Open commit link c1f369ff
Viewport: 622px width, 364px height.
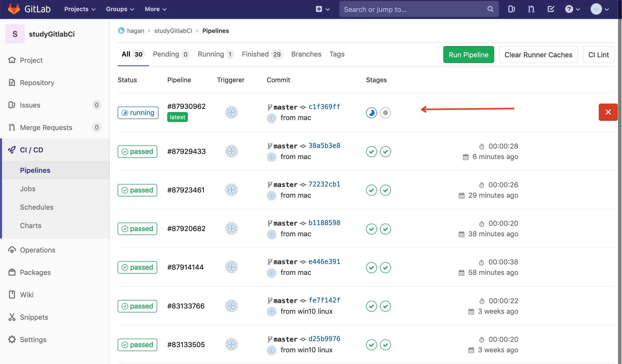(x=324, y=107)
